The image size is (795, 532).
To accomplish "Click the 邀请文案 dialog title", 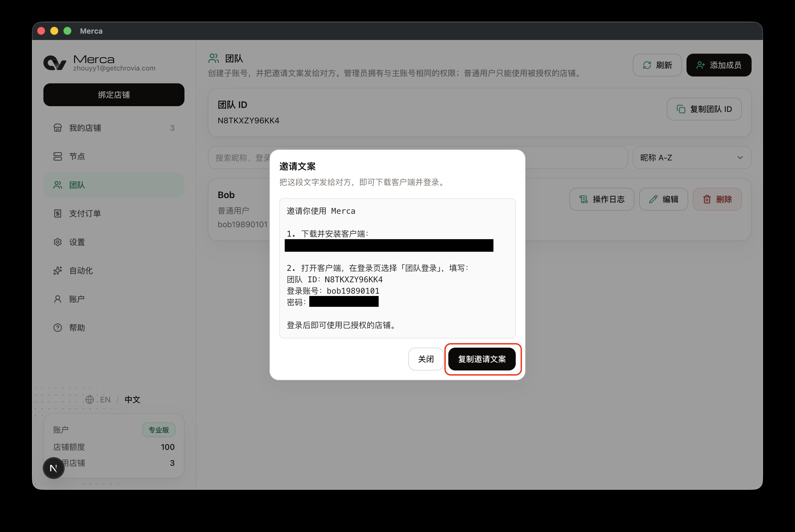I will click(x=297, y=166).
